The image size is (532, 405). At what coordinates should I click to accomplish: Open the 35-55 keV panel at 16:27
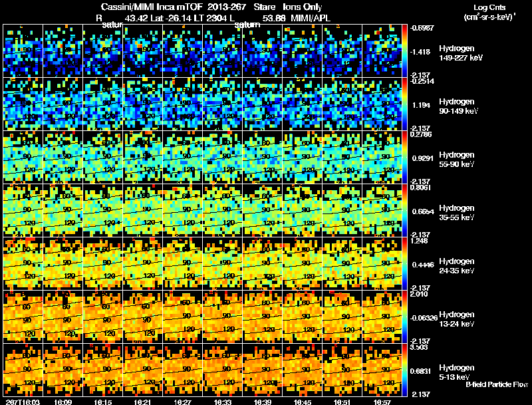tap(182, 211)
